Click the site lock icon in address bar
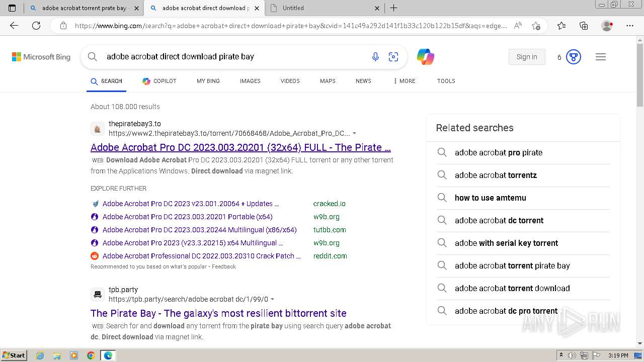 tap(63, 26)
